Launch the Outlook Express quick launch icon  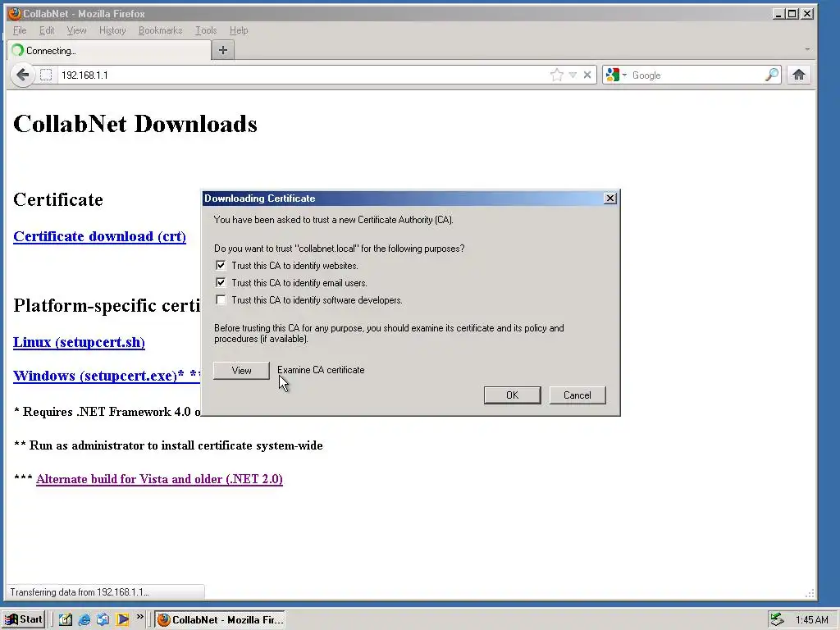coord(103,619)
